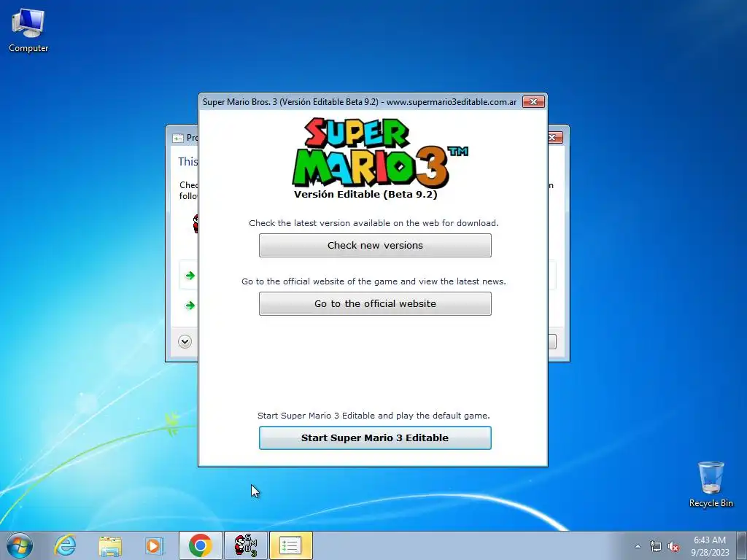Click the muted volume tray icon
This screenshot has height=560, width=747.
click(673, 546)
